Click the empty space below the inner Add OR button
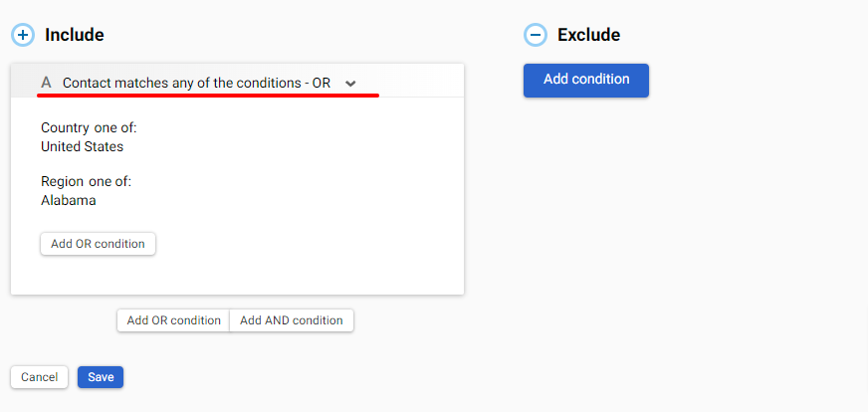 [237, 275]
